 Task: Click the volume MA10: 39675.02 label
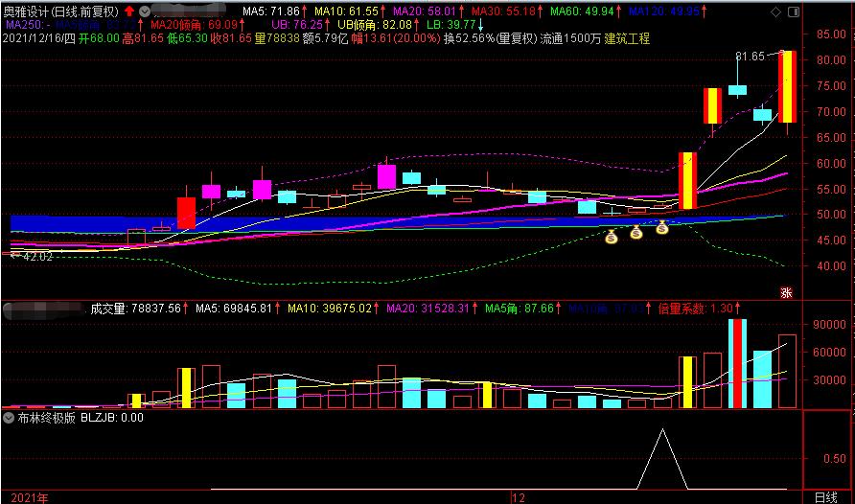330,309
